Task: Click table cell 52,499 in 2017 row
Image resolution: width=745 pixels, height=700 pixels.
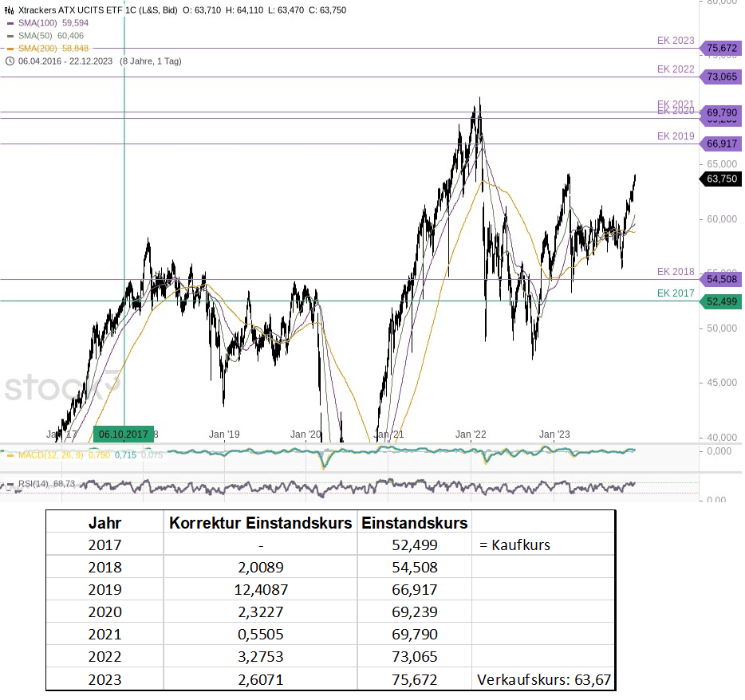Action: pos(415,545)
